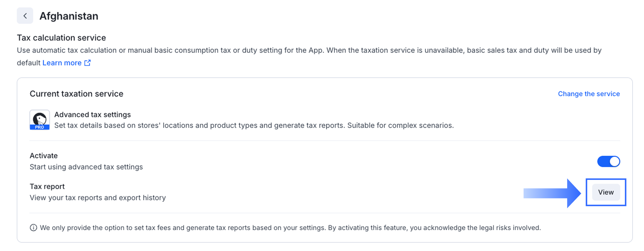The height and width of the screenshot is (251, 644).
Task: Click the blue arrow pointing to View
Action: [552, 193]
